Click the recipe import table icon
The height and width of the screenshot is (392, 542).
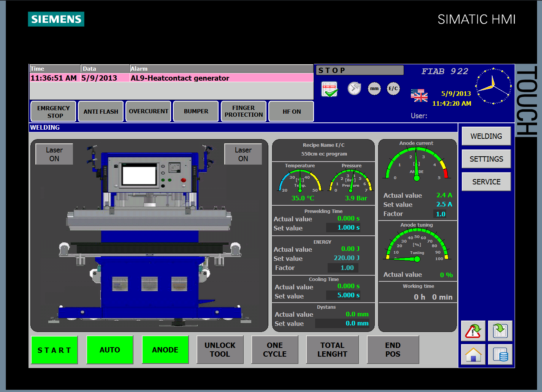coord(500,331)
